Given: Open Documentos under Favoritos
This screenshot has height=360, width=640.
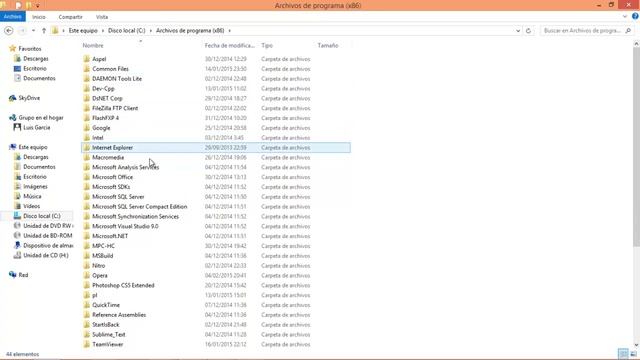Looking at the screenshot, I should pos(39,78).
